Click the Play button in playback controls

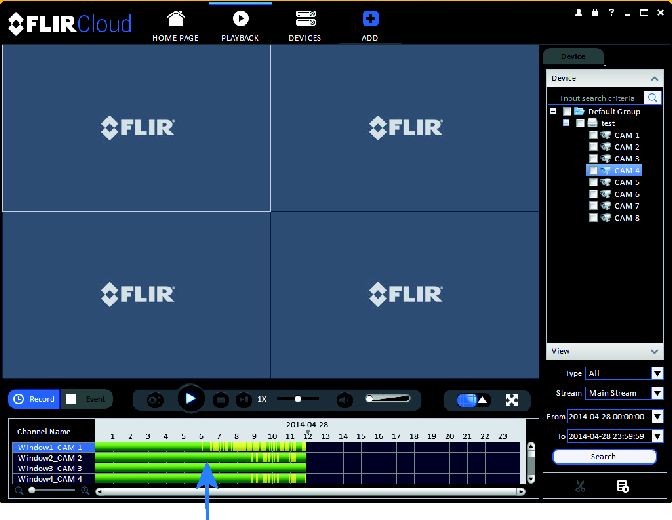tap(191, 399)
